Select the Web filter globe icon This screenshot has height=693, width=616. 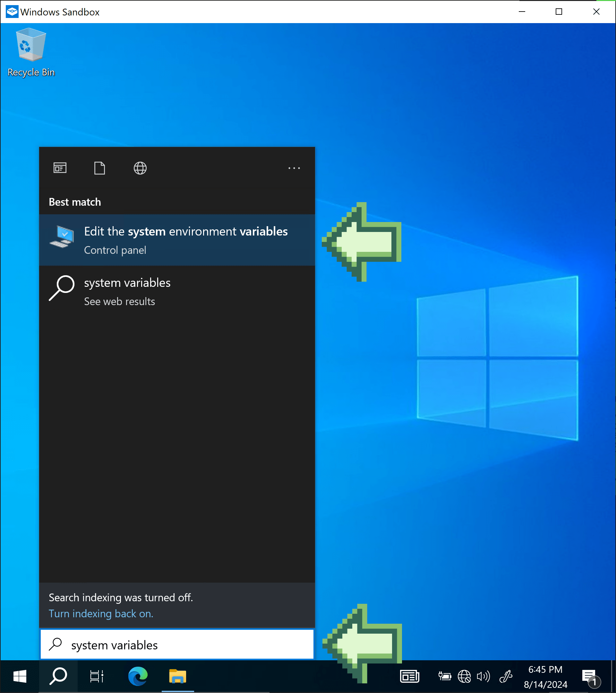pos(140,168)
